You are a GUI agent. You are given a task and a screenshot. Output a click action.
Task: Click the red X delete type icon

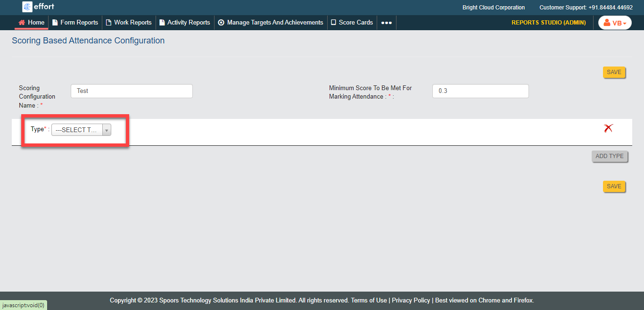point(608,128)
